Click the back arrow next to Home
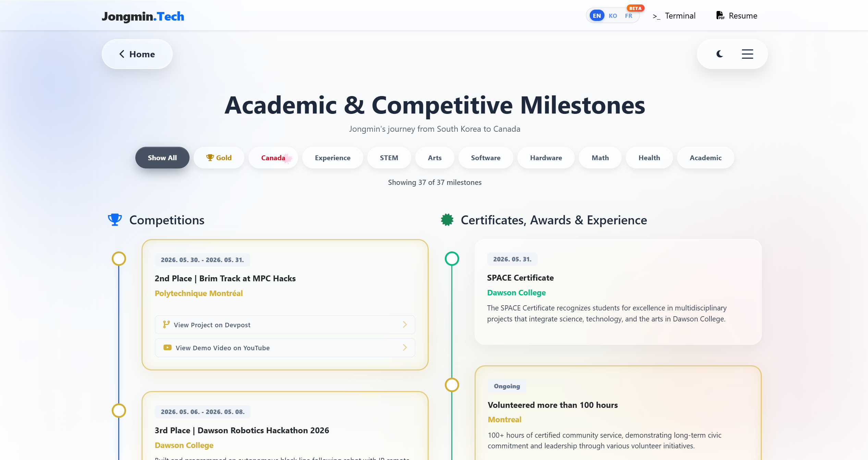This screenshot has width=868, height=460. tap(122, 54)
